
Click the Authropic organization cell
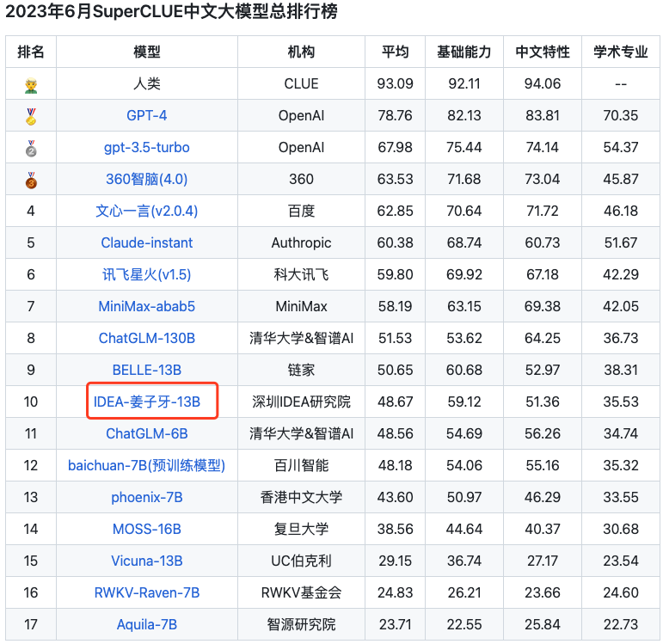pyautogui.click(x=301, y=242)
